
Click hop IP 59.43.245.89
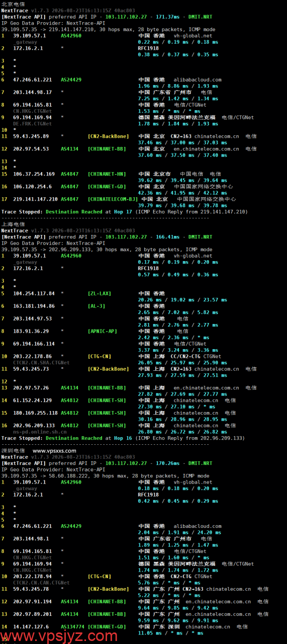coord(31,136)
